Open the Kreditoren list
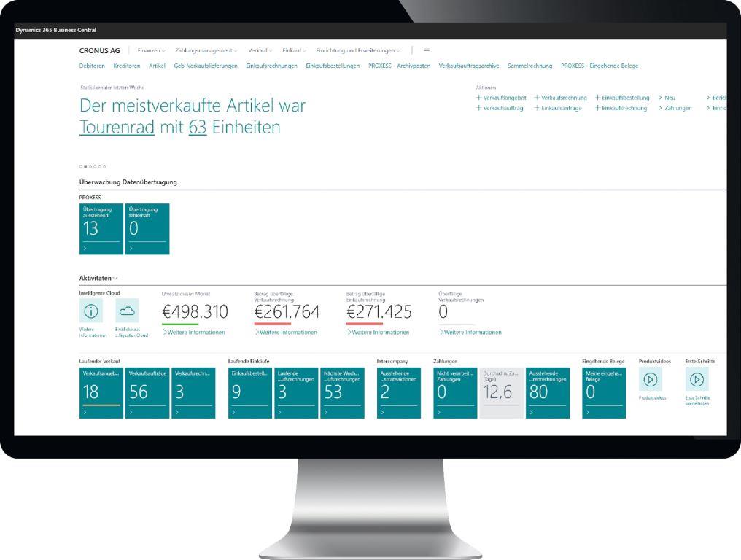The image size is (741, 560). tap(127, 66)
